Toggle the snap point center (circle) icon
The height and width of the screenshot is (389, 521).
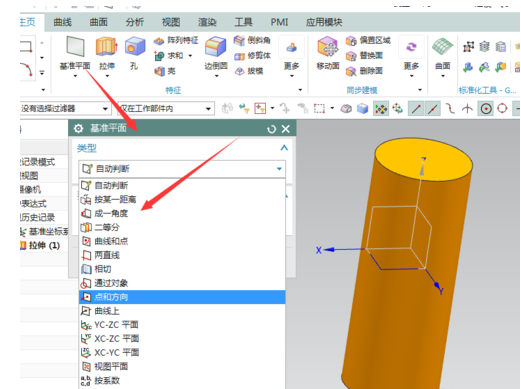point(486,109)
